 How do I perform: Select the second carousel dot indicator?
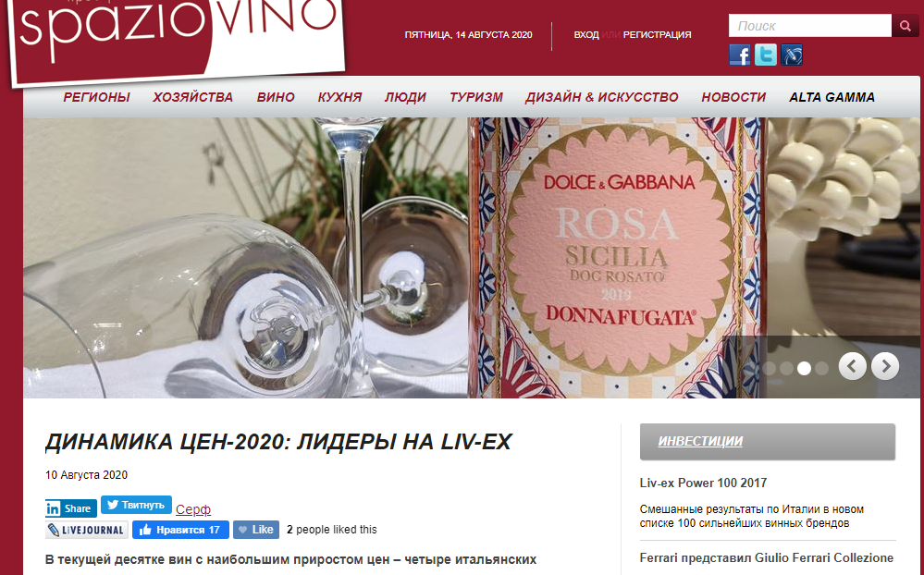point(786,368)
